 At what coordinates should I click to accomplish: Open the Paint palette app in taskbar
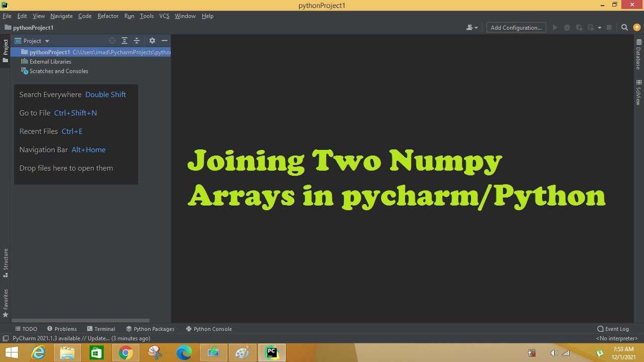pos(243,353)
